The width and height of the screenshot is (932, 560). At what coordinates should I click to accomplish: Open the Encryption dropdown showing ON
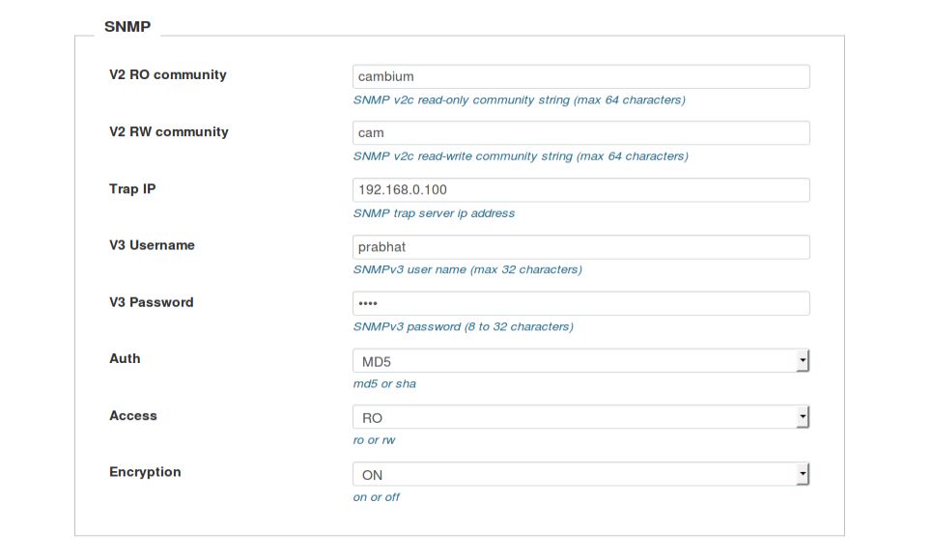(580, 474)
